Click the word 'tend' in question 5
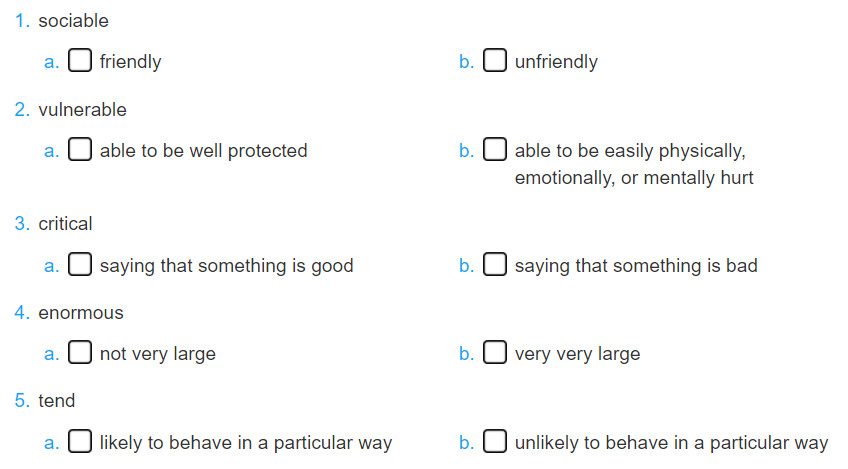This screenshot has width=848, height=469. [57, 401]
